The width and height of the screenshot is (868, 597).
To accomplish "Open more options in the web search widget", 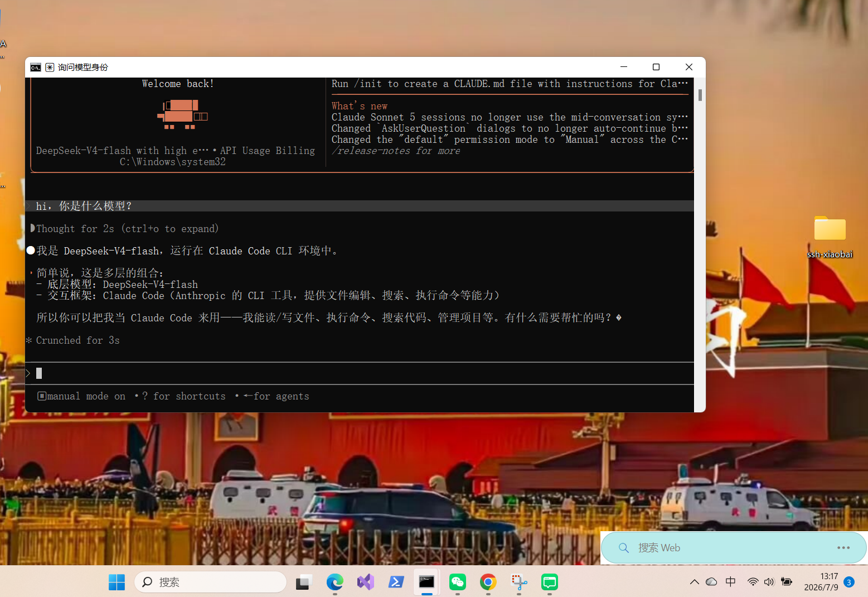I will click(x=843, y=548).
